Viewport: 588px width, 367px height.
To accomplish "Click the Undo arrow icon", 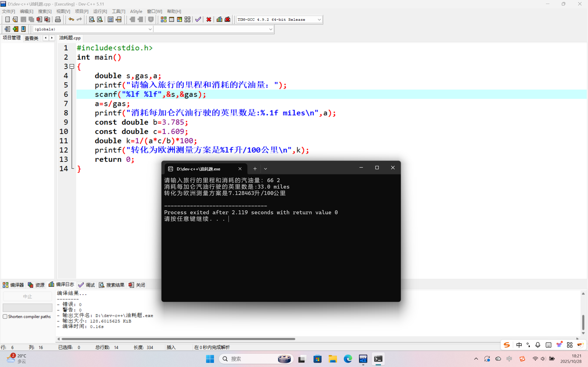I will point(71,19).
